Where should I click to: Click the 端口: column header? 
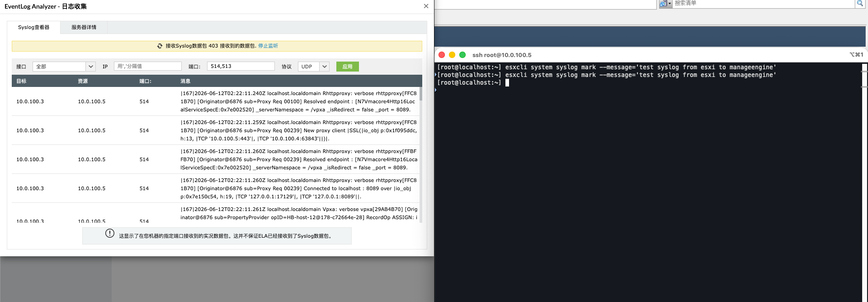pyautogui.click(x=146, y=81)
